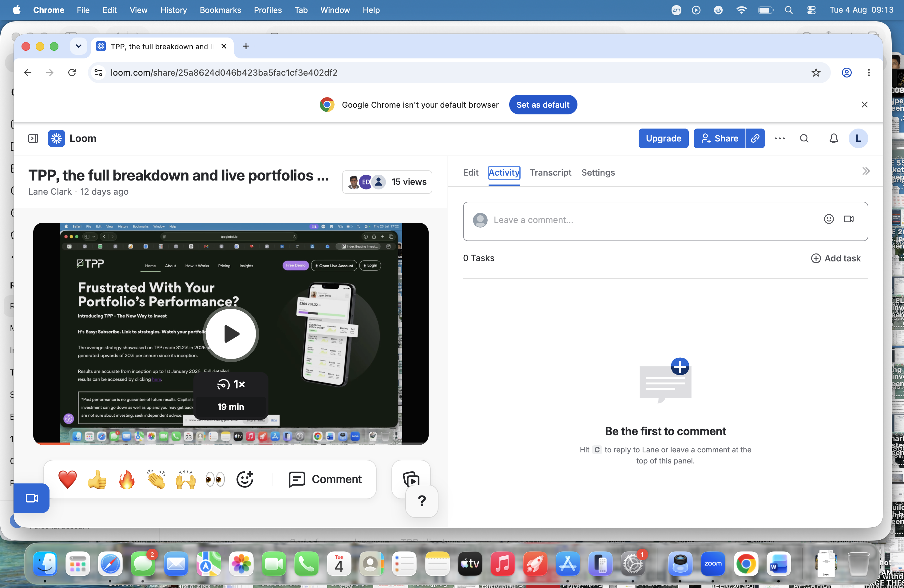This screenshot has width=904, height=588.
Task: Open the Transcript tab
Action: click(550, 173)
